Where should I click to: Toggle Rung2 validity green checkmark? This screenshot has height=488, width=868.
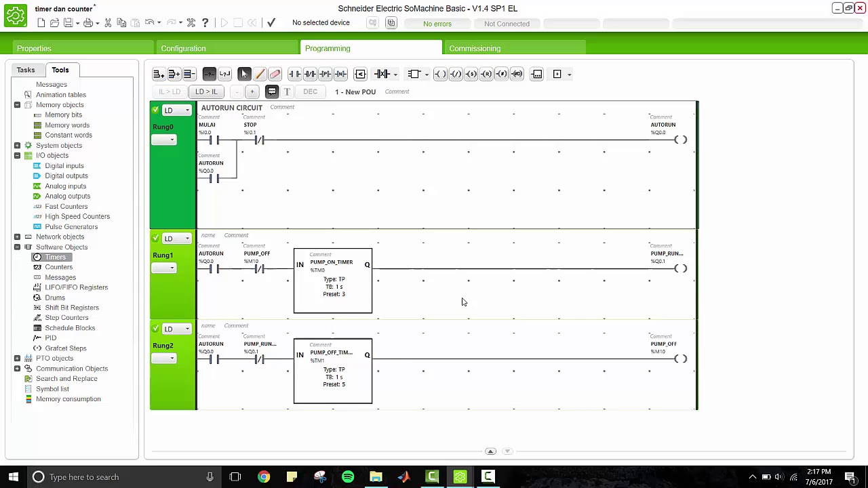tap(155, 328)
